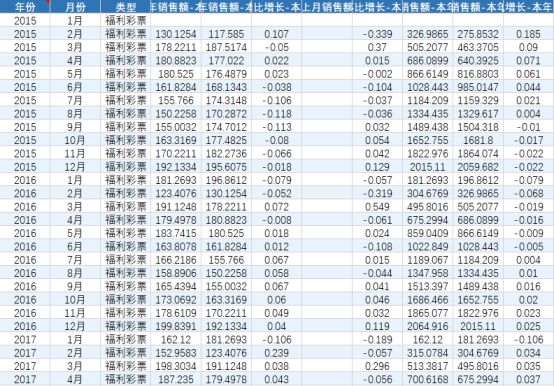
Task: Click the 275.8532 cell
Action: [478, 34]
